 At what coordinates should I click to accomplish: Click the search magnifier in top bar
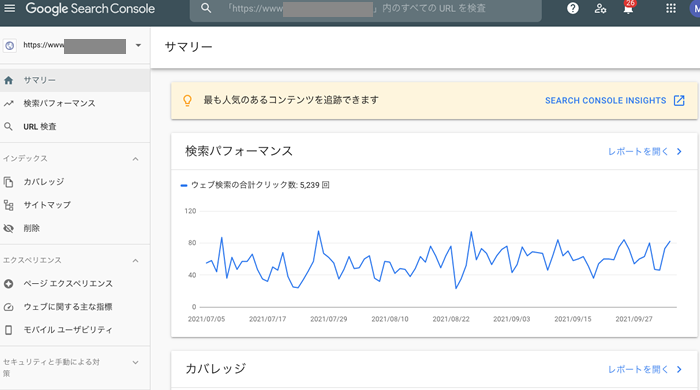(x=206, y=8)
